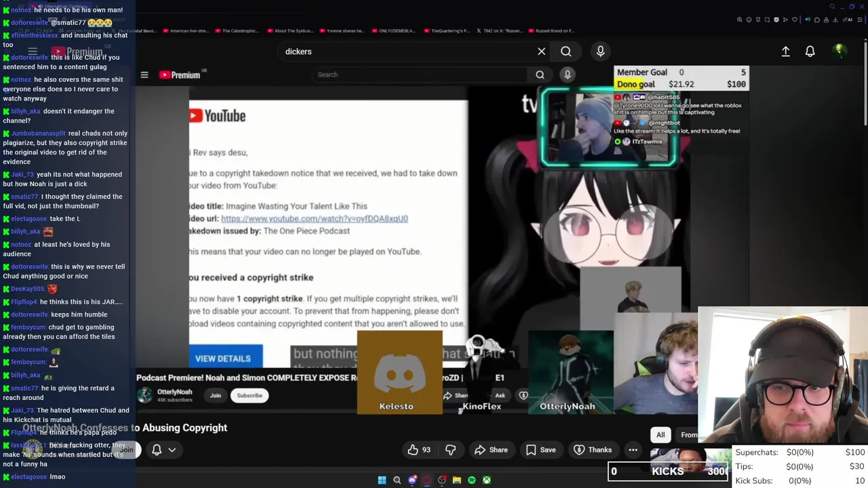Open the youtube.com/watch link in email
Screen dimensions: 868x488
click(314, 218)
